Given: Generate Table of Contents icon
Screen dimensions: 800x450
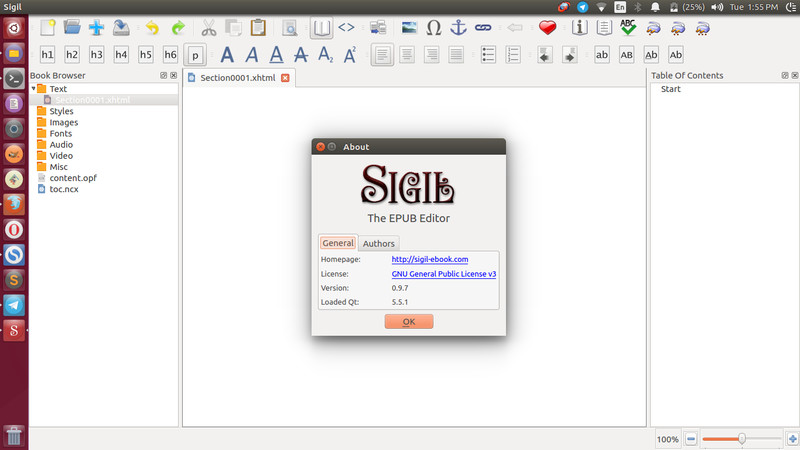Looking at the screenshot, I should click(x=604, y=28).
